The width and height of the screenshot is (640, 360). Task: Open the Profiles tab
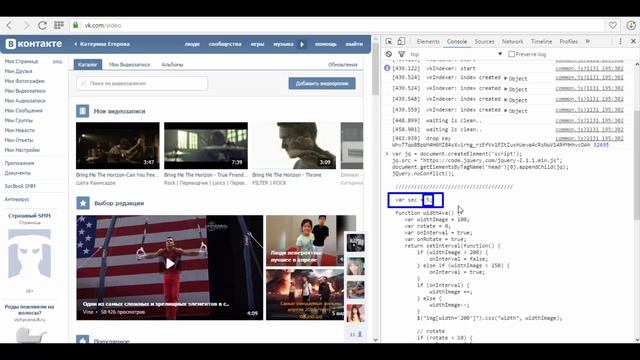tap(569, 41)
